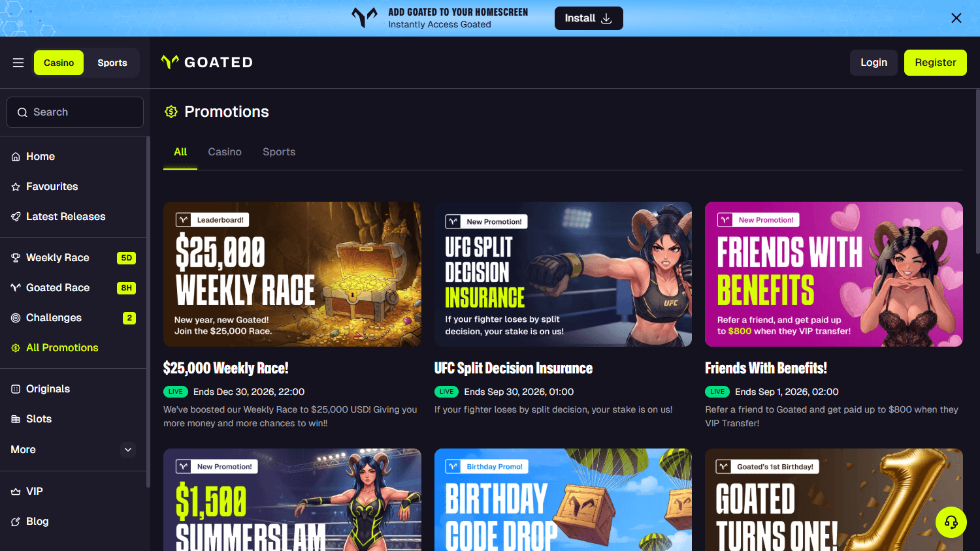Viewport: 980px width, 551px height.
Task: Click the LIVE badge under UFC Insurance
Action: [x=447, y=392]
